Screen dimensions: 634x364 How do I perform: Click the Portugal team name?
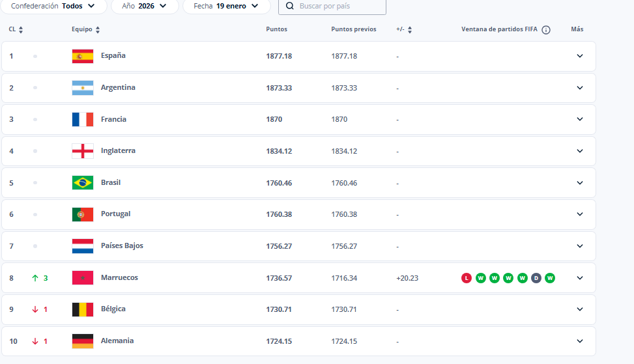point(115,214)
